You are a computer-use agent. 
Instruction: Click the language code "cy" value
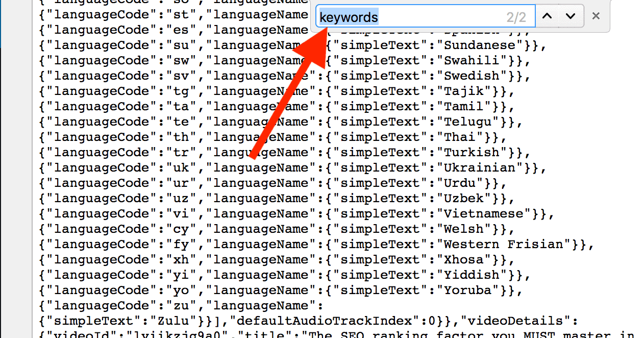point(182,229)
